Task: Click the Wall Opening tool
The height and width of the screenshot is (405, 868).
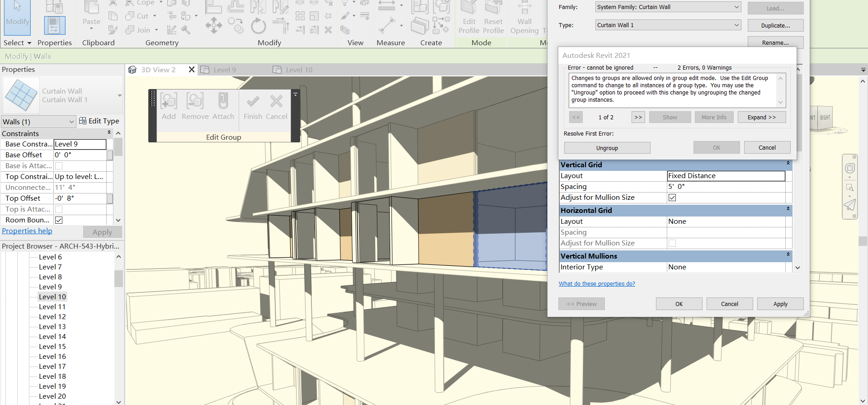Action: click(524, 18)
